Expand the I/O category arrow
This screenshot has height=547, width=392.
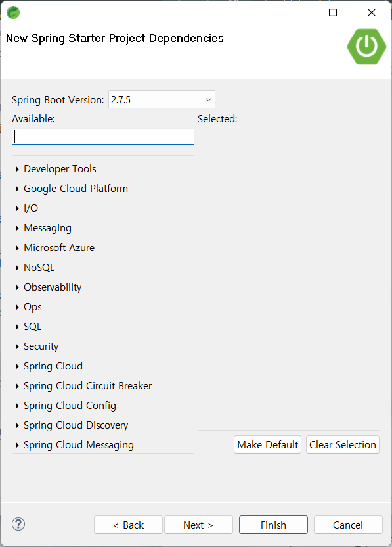click(x=17, y=208)
